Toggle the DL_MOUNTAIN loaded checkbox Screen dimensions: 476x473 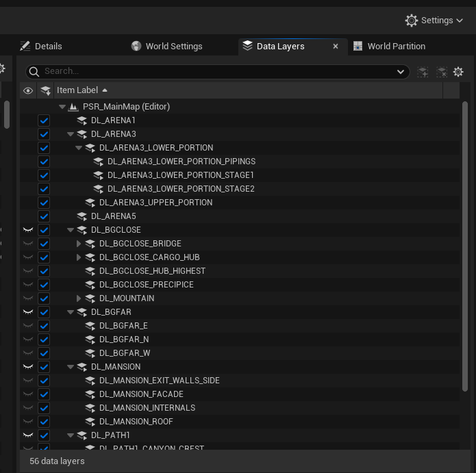(x=44, y=298)
